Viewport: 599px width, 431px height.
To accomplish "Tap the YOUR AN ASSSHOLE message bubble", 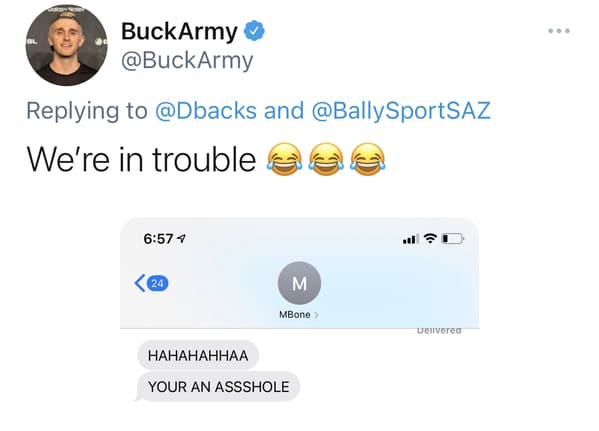I will [218, 387].
